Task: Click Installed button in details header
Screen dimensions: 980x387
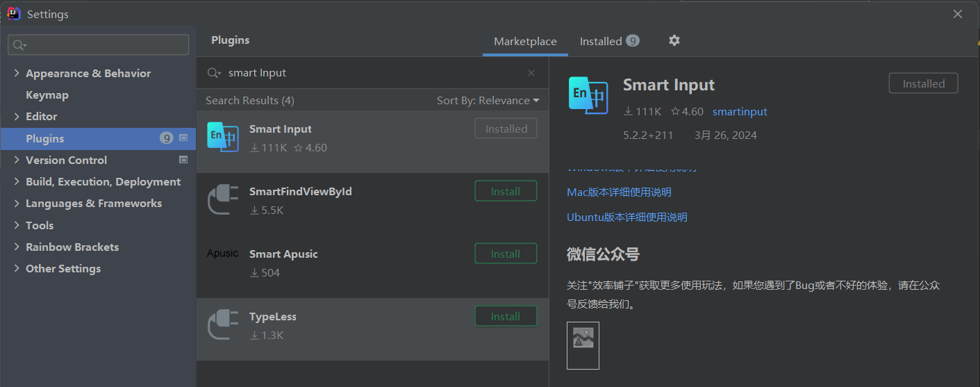Action: pos(923,83)
